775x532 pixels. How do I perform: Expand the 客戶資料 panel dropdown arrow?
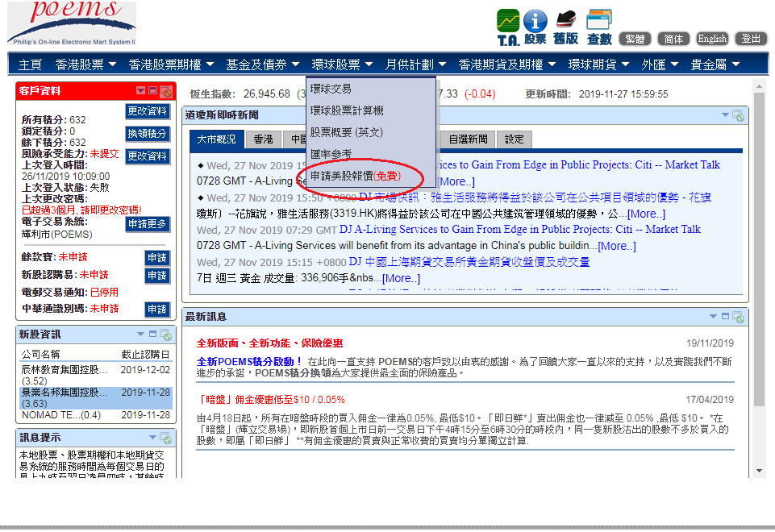pos(141,92)
